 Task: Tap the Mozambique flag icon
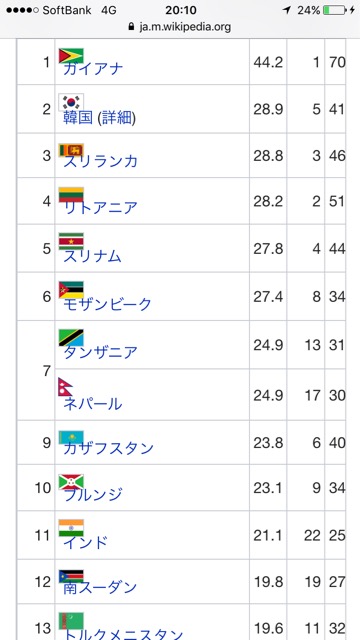click(71, 290)
